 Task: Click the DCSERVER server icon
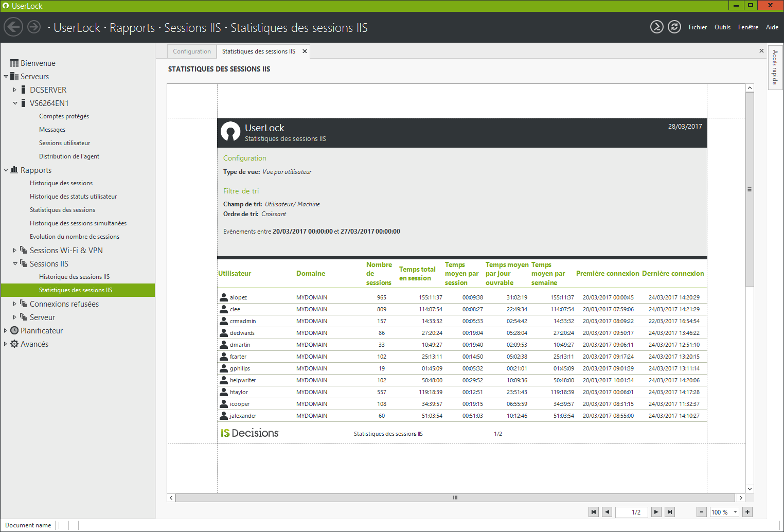(x=24, y=90)
